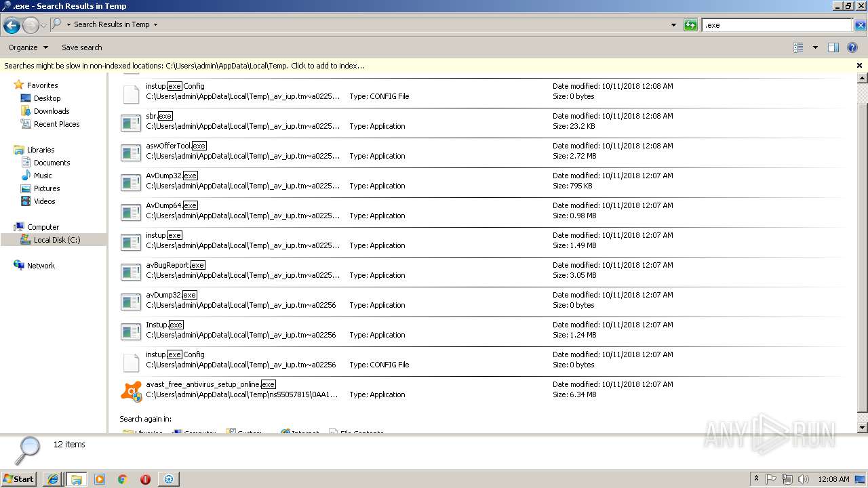Open the Start menu
The width and height of the screenshot is (868, 488).
18,479
